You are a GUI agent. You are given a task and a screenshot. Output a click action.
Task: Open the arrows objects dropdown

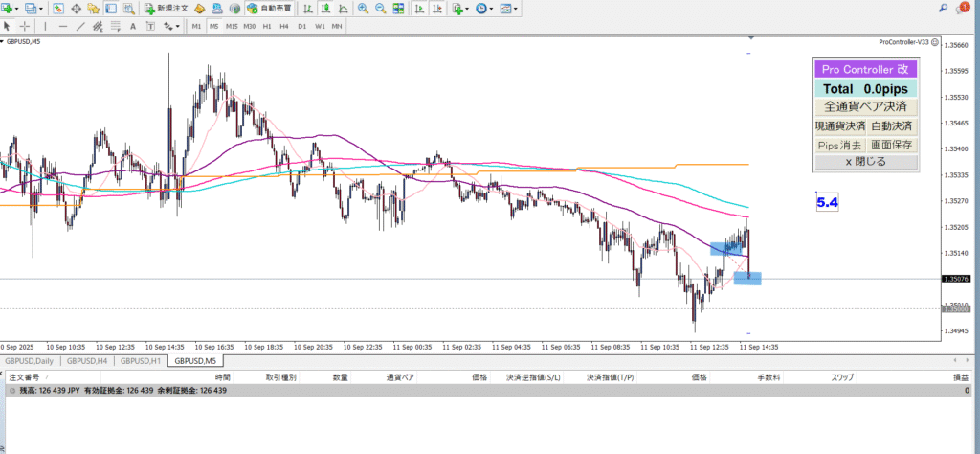tap(177, 26)
